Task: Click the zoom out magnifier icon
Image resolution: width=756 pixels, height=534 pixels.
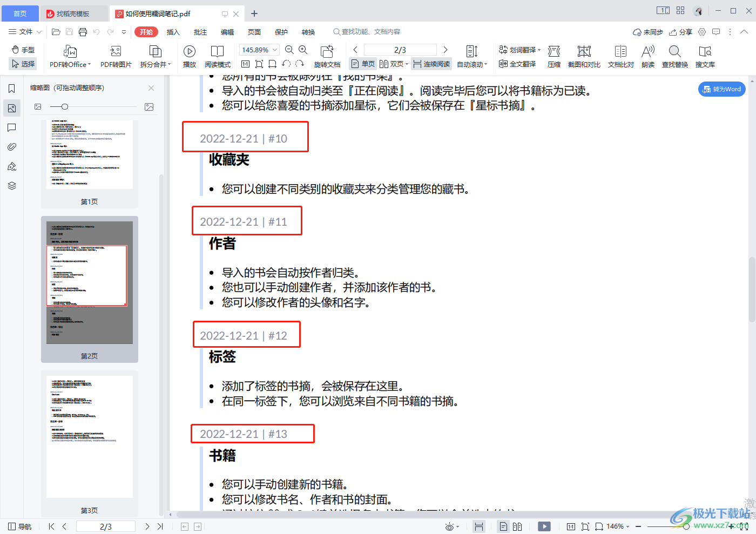Action: tap(289, 50)
